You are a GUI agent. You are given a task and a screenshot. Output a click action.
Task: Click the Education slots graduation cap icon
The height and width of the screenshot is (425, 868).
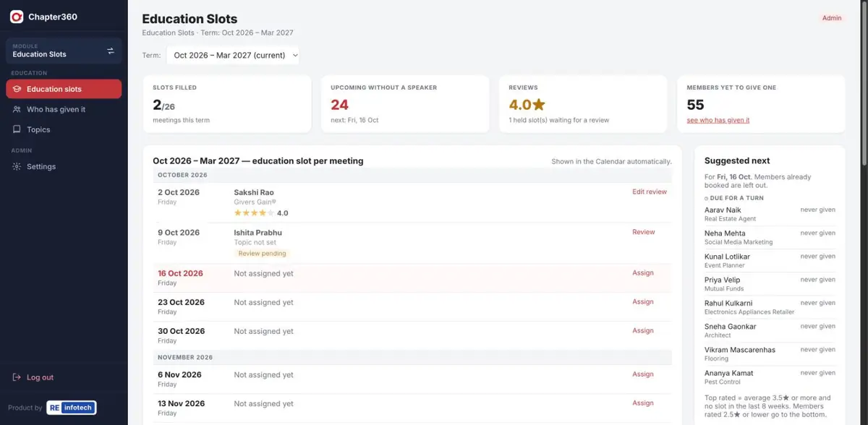pyautogui.click(x=17, y=89)
